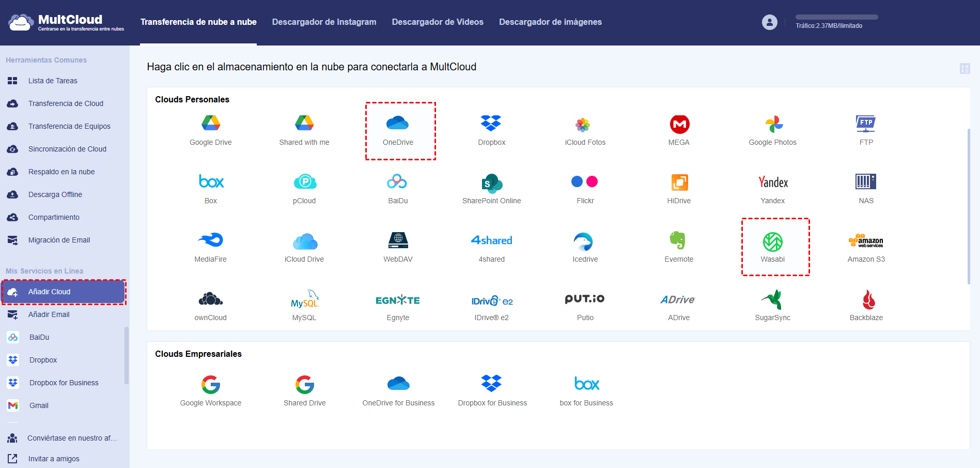Add a WebDAV connection
980x468 pixels.
[x=398, y=247]
